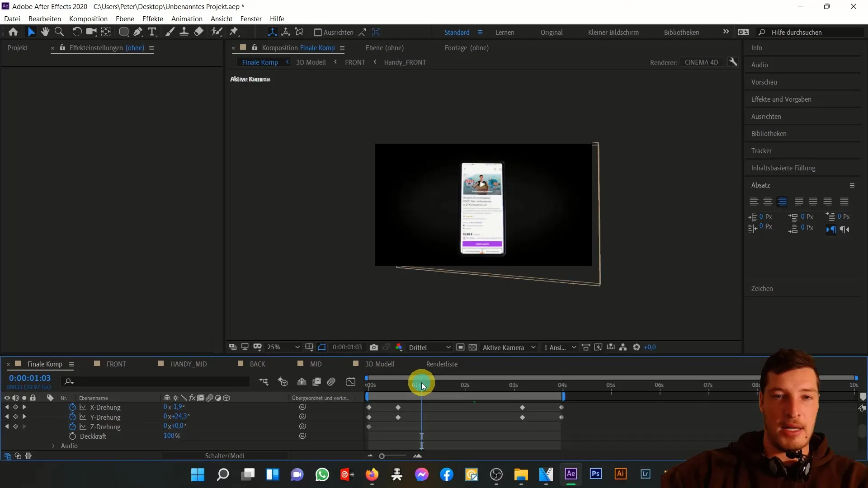This screenshot has width=868, height=488.
Task: Take a snapshot with the camera icon
Action: click(x=374, y=347)
